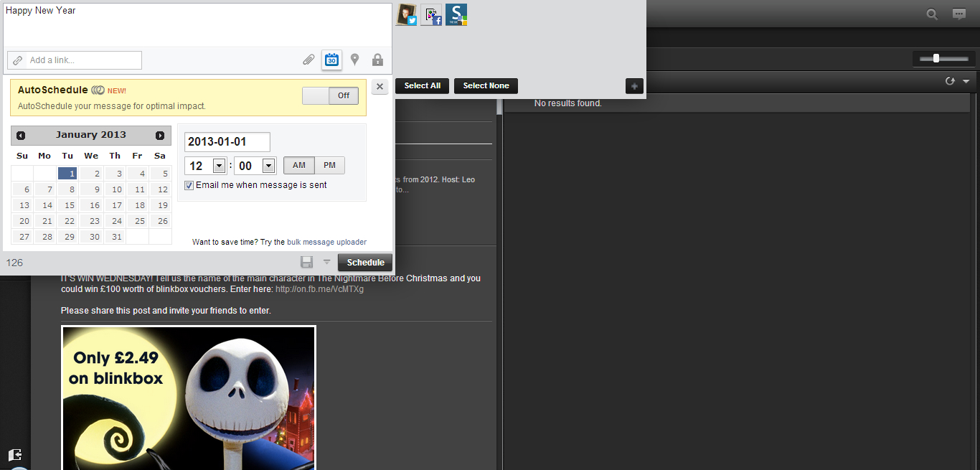Screen dimensions: 980x470
Task: Open the scheduling calendar icon
Action: pos(331,60)
